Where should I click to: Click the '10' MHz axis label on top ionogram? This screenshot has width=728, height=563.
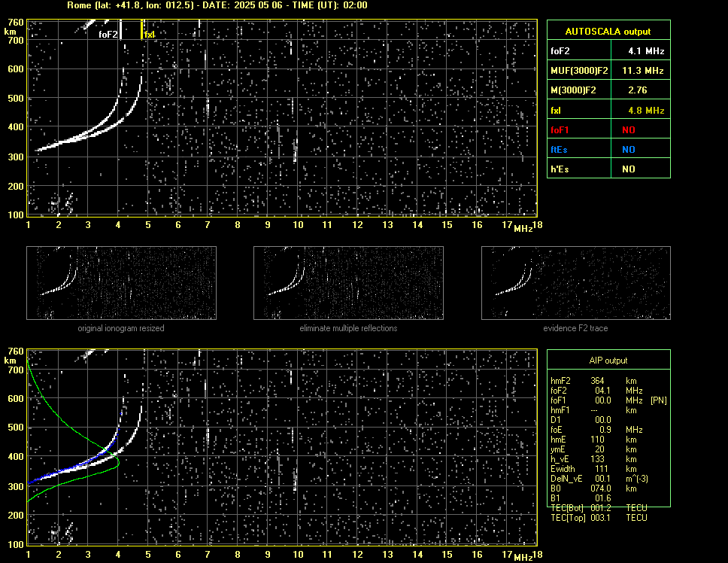(x=298, y=225)
